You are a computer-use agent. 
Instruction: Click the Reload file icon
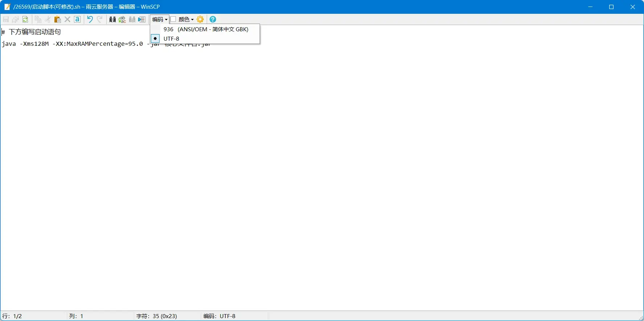tap(25, 19)
